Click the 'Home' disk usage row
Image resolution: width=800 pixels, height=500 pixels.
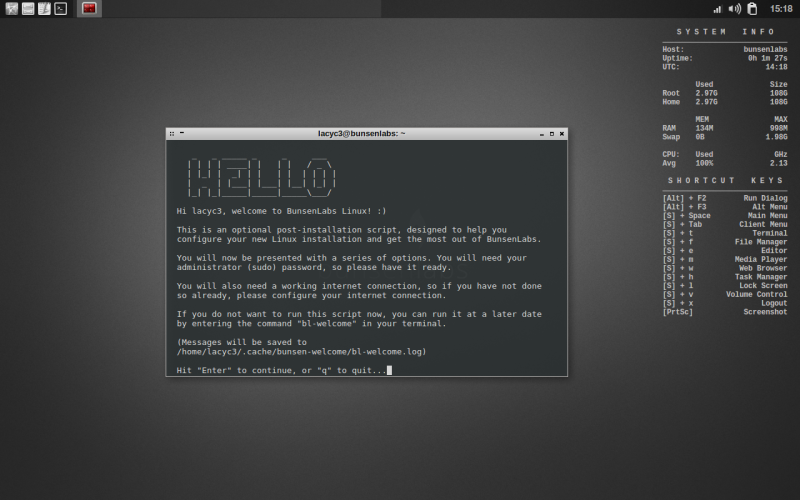point(724,102)
